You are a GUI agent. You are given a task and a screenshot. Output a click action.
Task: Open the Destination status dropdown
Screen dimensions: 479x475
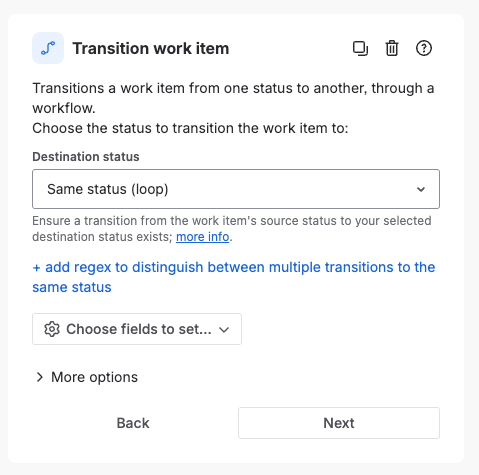pos(236,189)
